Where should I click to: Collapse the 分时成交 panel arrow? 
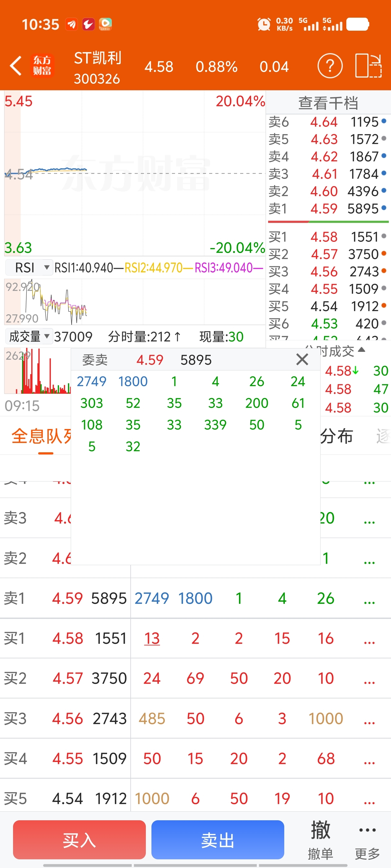click(x=361, y=349)
